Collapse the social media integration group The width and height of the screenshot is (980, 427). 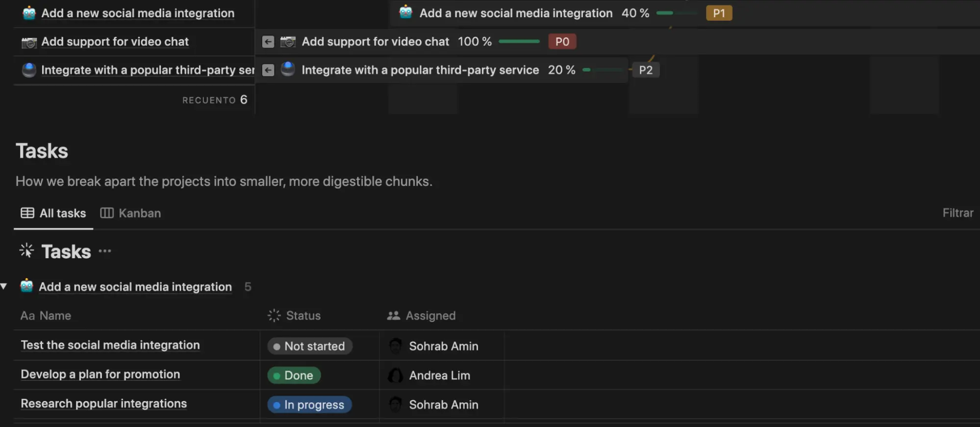(4, 287)
